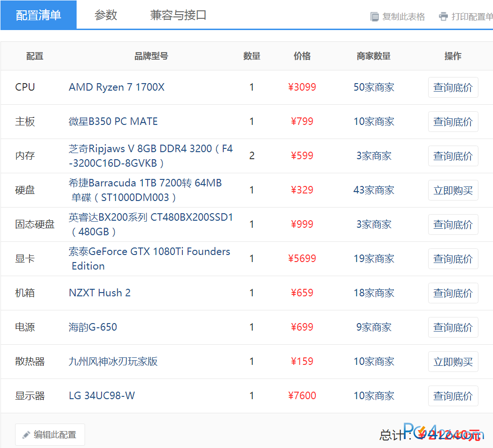The image size is (493, 448).
Task: Open LG 34UC98-W product link
Action: tap(102, 395)
